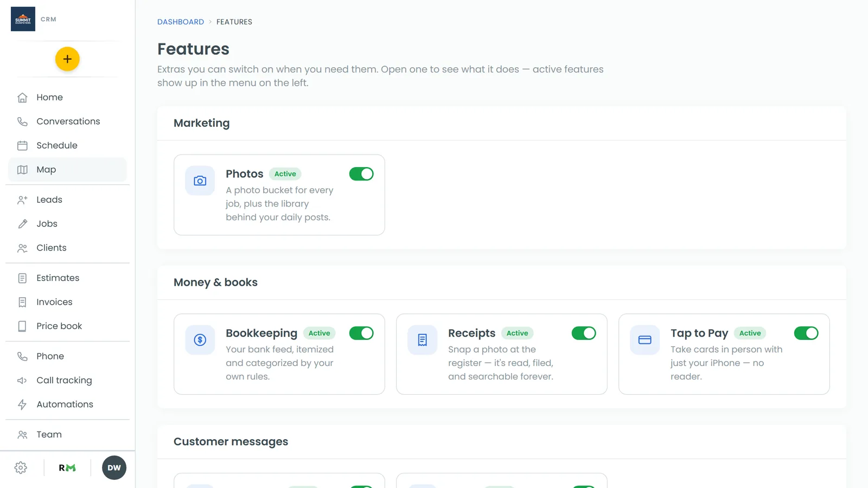
Task: Navigate to Invoices
Action: [x=67, y=302]
